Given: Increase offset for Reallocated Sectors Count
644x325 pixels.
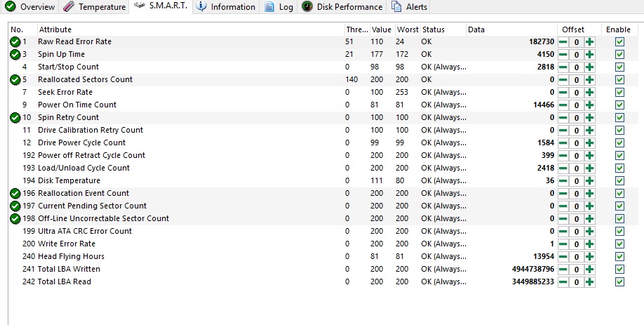Looking at the screenshot, I should pos(590,80).
